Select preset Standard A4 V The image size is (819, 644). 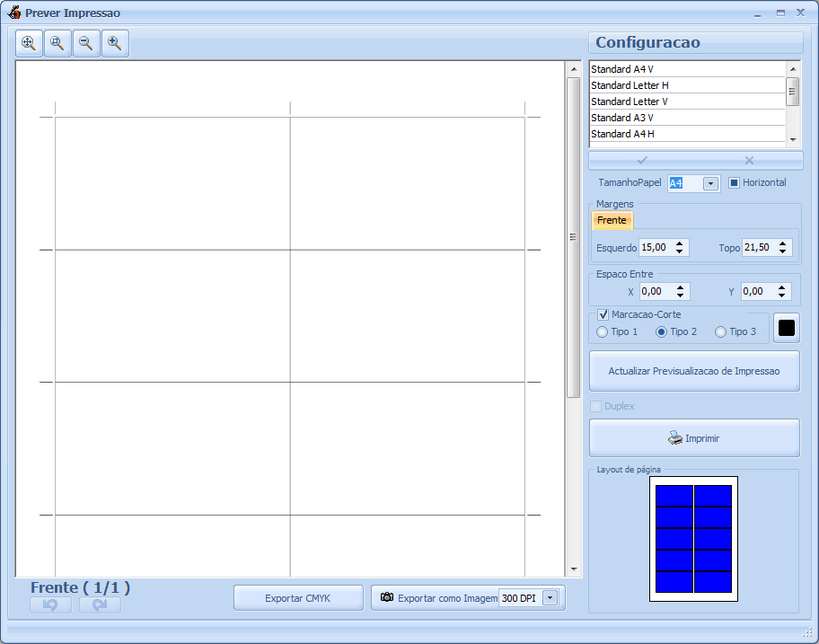tap(687, 69)
